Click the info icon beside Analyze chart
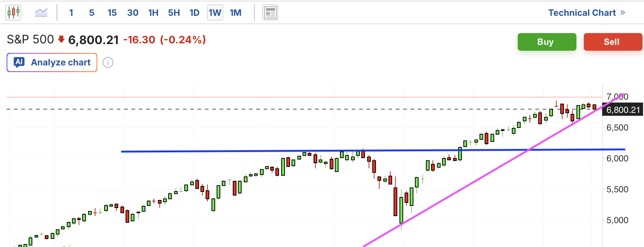Image resolution: width=644 pixels, height=247 pixels. tap(108, 62)
